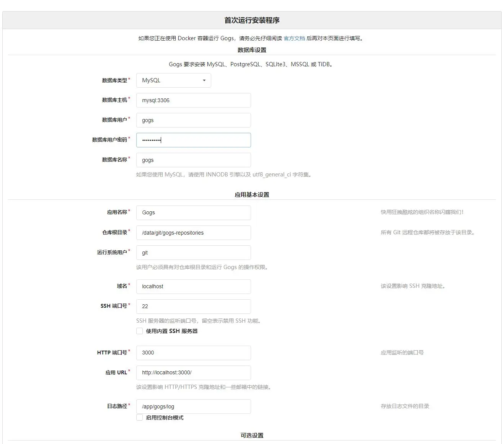Image resolution: width=504 pixels, height=444 pixels.
Task: Click the 数据库用户 input field
Action: pos(193,120)
